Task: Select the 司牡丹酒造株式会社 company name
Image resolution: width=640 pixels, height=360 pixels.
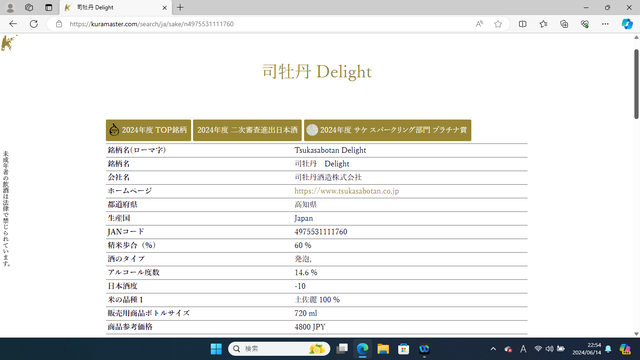Action: coord(328,177)
